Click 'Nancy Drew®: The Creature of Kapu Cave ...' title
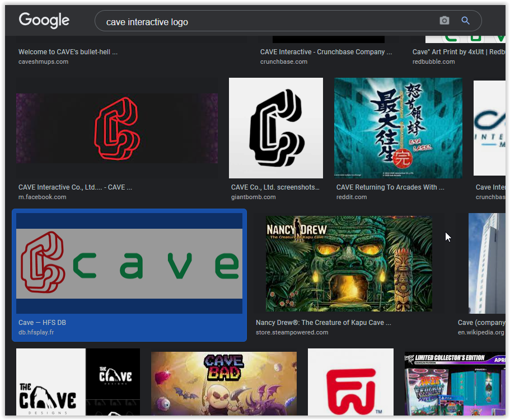510x420 pixels. click(324, 323)
